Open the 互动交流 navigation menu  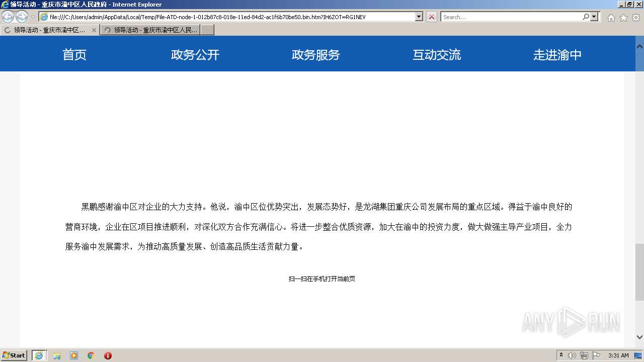pyautogui.click(x=437, y=54)
